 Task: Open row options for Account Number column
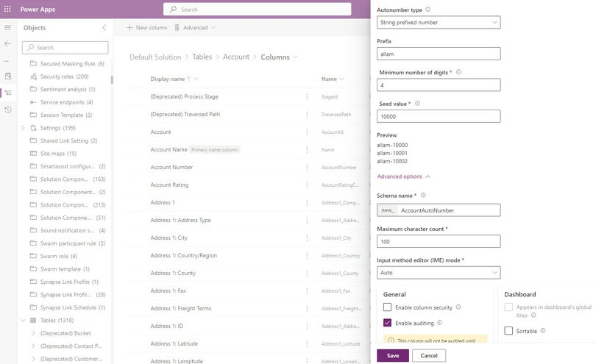coord(307,167)
